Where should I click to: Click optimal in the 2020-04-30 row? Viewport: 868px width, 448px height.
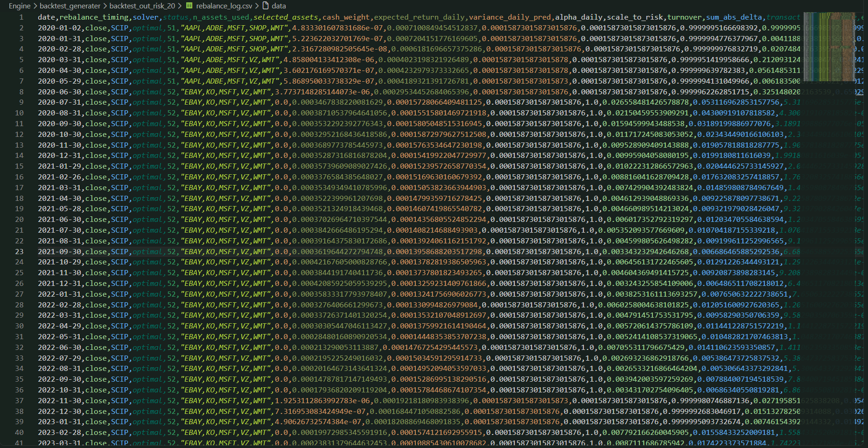(x=147, y=70)
